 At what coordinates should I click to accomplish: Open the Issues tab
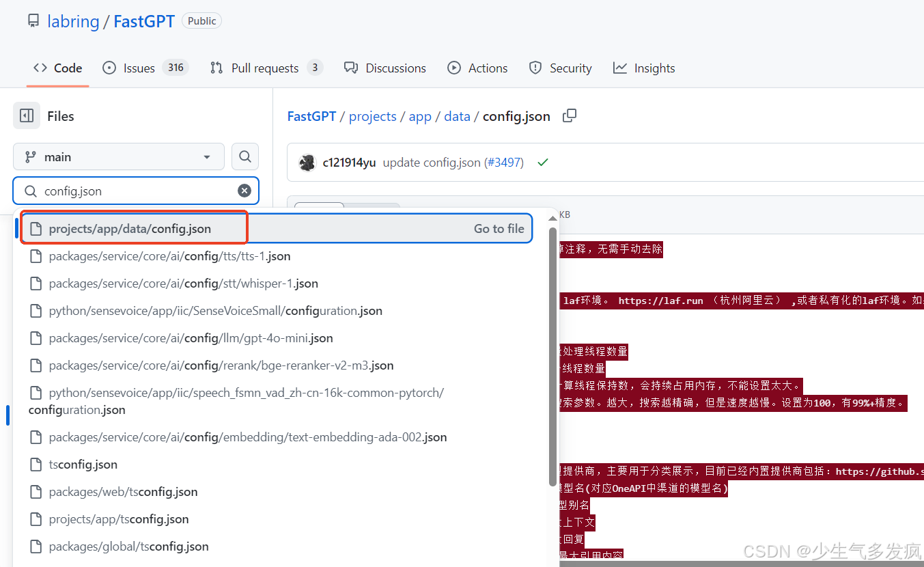tap(145, 68)
